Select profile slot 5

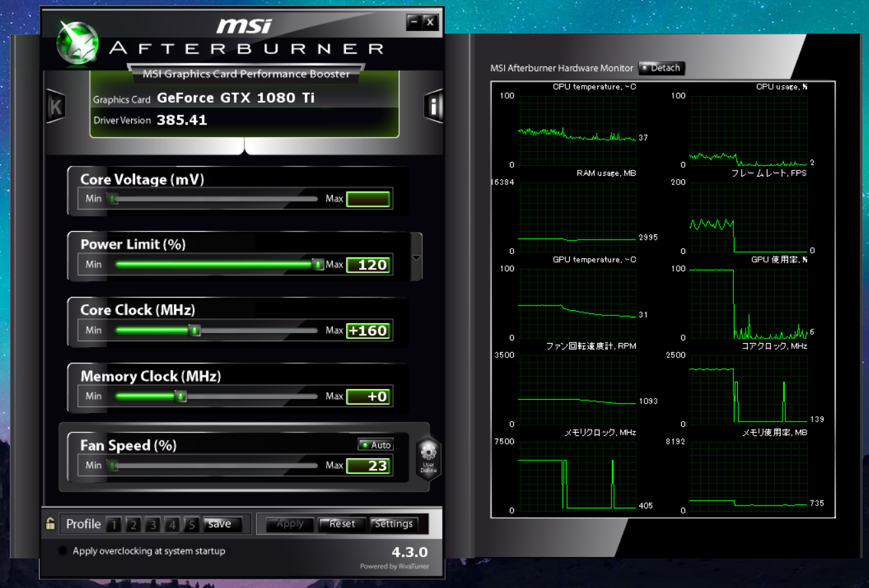(x=192, y=525)
